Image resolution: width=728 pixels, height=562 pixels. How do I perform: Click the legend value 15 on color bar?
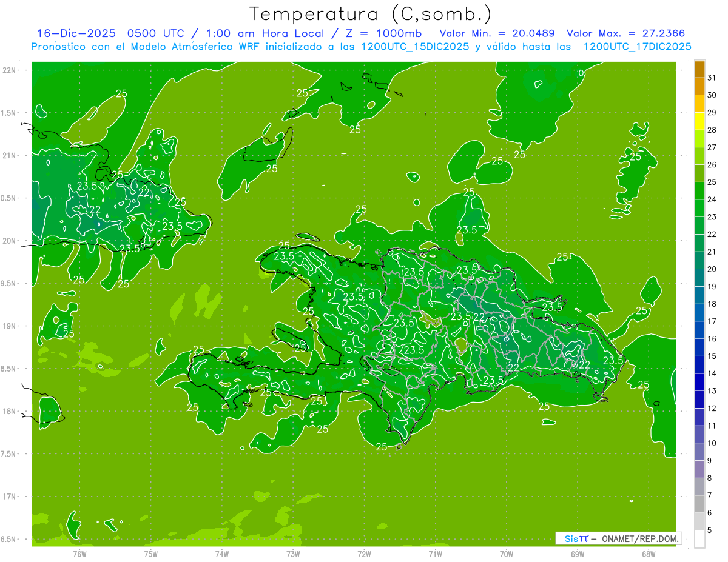tap(712, 356)
